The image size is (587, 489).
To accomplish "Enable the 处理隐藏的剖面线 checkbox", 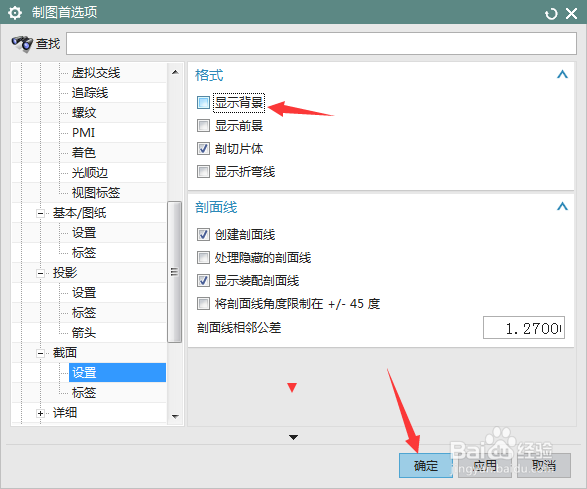I will 203,258.
